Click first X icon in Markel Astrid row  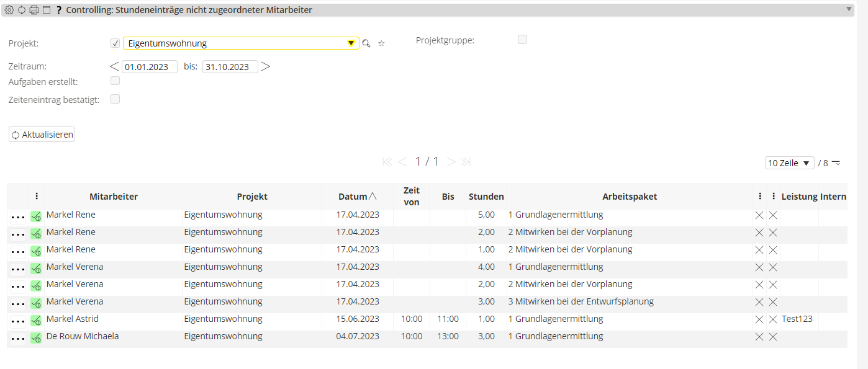click(x=759, y=319)
